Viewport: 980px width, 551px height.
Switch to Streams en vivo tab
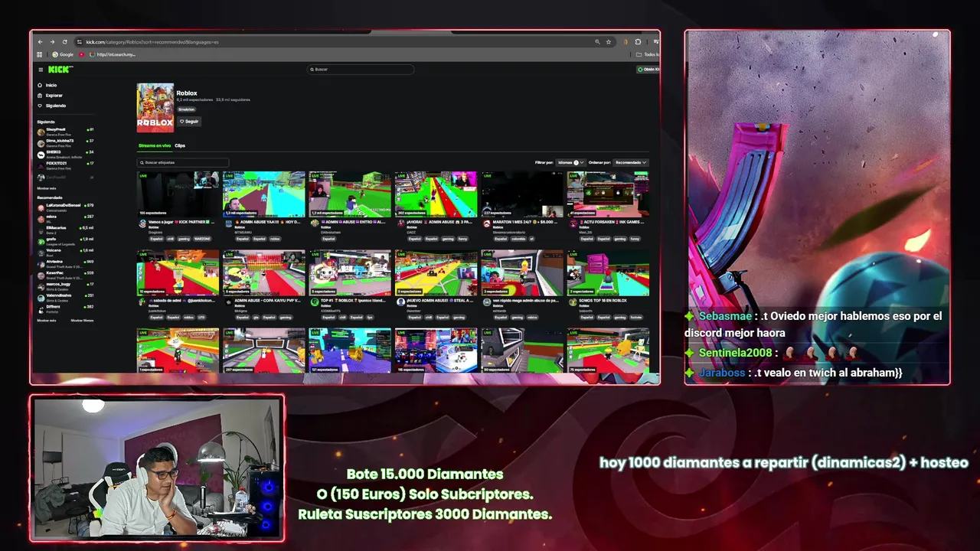tap(155, 145)
